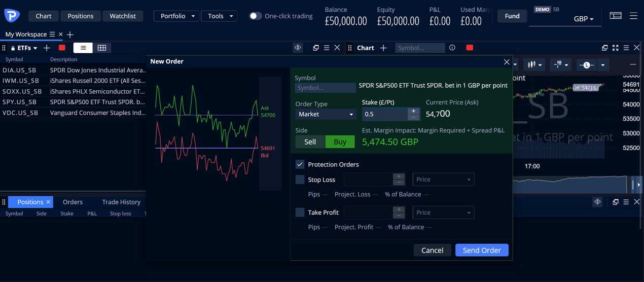This screenshot has height=282, width=644.
Task: Enable the Take Profit checkbox
Action: pos(300,213)
